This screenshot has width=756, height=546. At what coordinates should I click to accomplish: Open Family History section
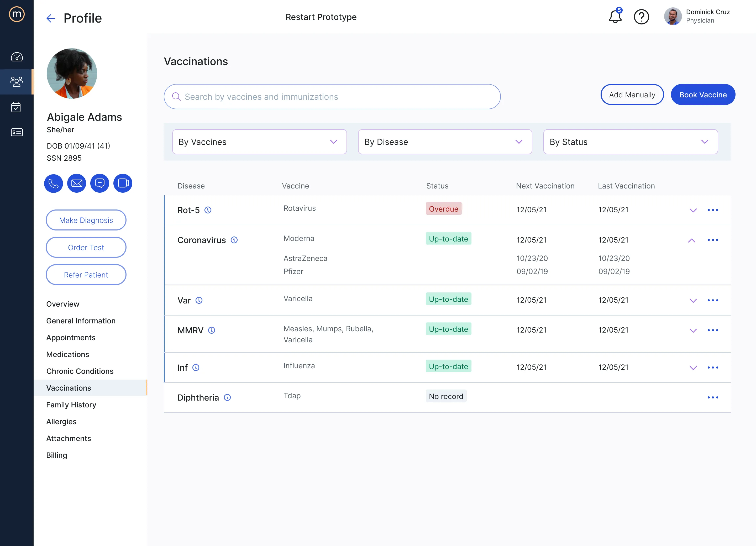[x=71, y=405]
